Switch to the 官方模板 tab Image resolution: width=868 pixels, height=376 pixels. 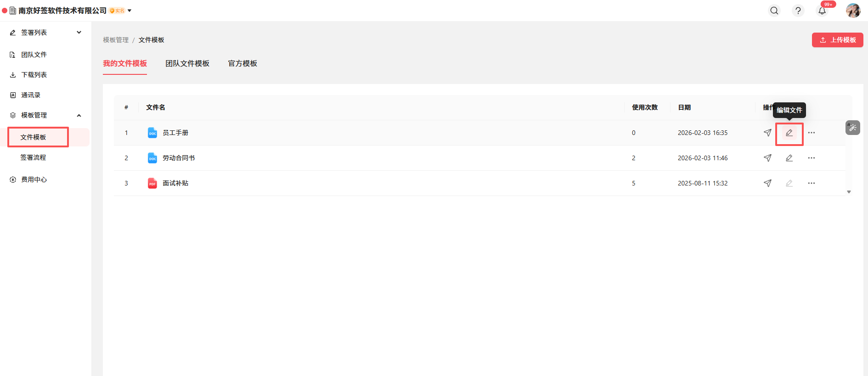click(x=242, y=63)
